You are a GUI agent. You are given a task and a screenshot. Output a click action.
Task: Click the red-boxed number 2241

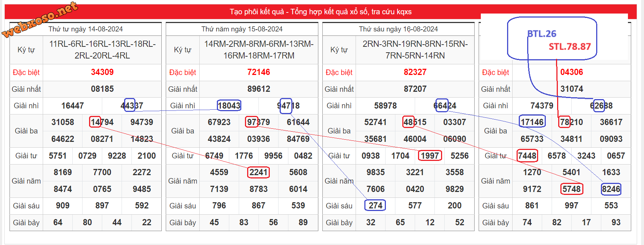258,172
